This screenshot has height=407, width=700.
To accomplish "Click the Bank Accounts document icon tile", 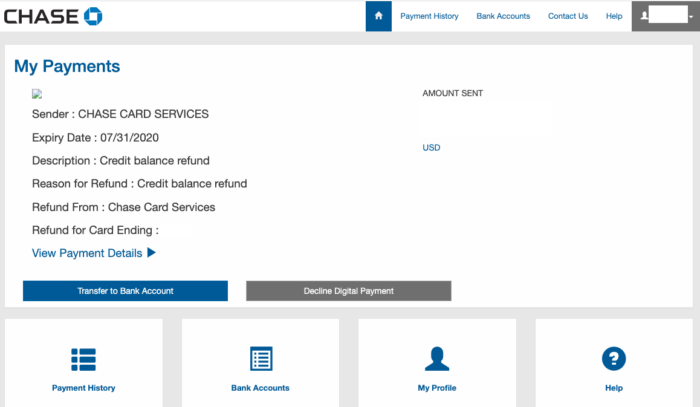I will coord(261,359).
